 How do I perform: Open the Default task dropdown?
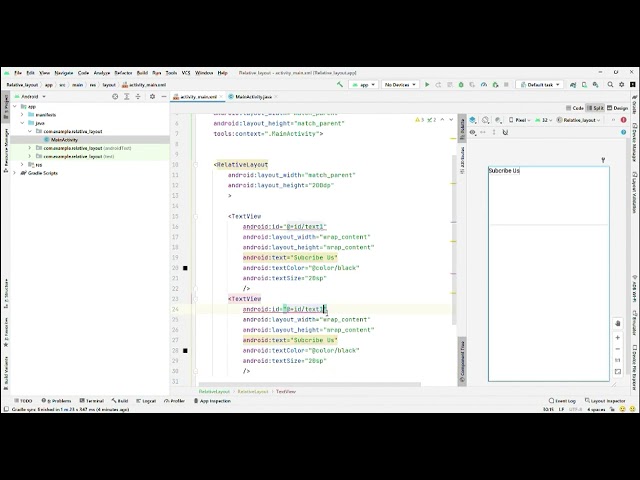click(x=540, y=84)
